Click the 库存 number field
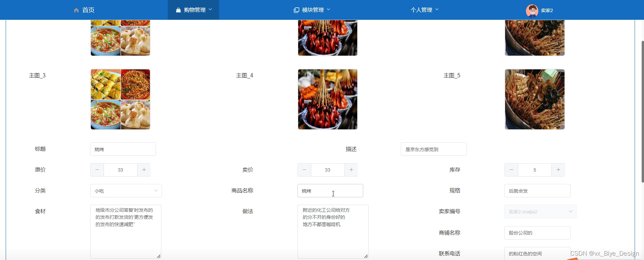Image resolution: width=644 pixels, height=260 pixels. coord(535,170)
